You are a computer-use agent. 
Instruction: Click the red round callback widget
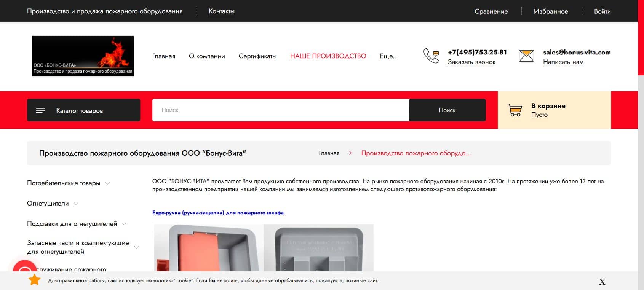(x=25, y=266)
